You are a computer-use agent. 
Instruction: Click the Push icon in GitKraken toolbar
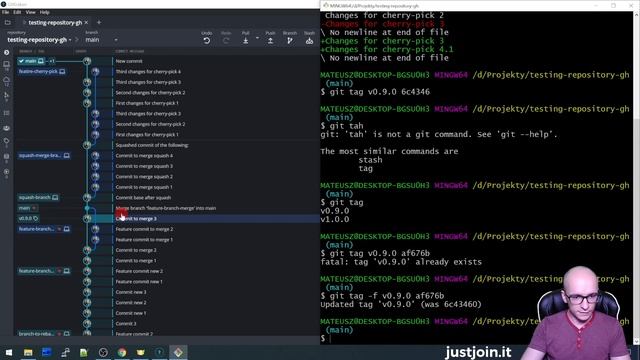point(270,40)
